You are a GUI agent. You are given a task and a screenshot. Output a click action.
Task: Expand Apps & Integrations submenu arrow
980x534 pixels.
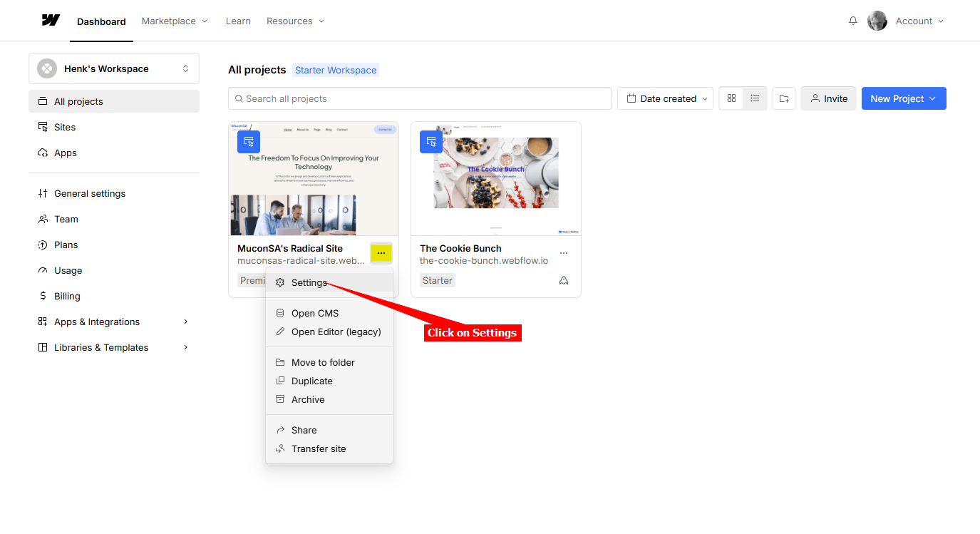pyautogui.click(x=185, y=322)
